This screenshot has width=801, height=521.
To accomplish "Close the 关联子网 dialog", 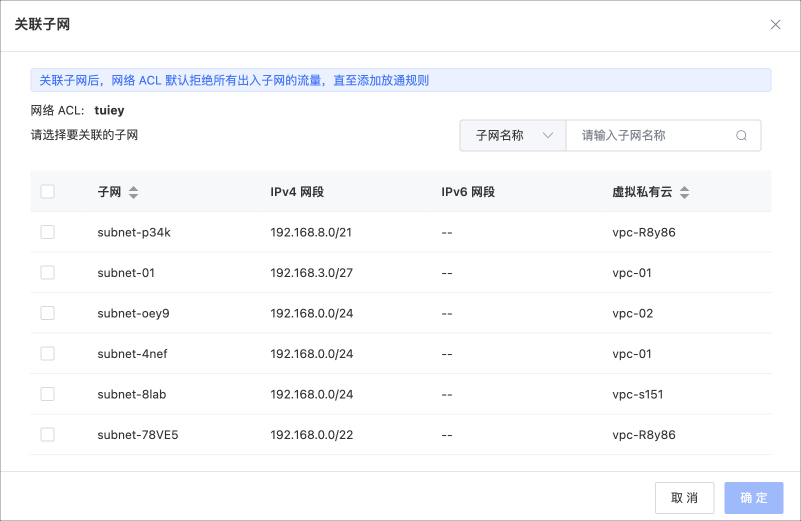I will pos(775,25).
